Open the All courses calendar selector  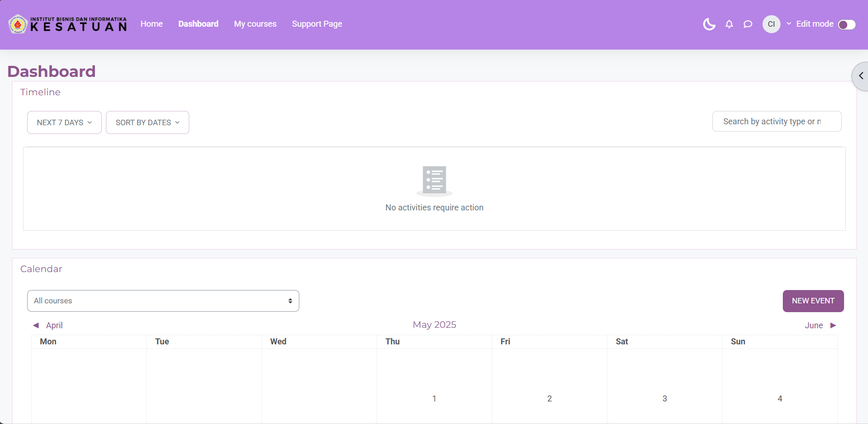click(x=163, y=301)
